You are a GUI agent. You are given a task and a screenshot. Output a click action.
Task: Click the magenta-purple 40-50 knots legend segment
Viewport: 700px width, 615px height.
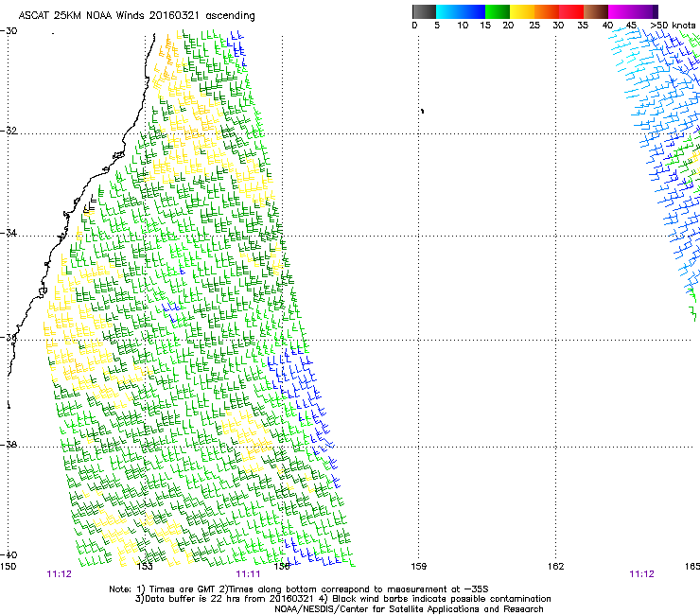(633, 11)
